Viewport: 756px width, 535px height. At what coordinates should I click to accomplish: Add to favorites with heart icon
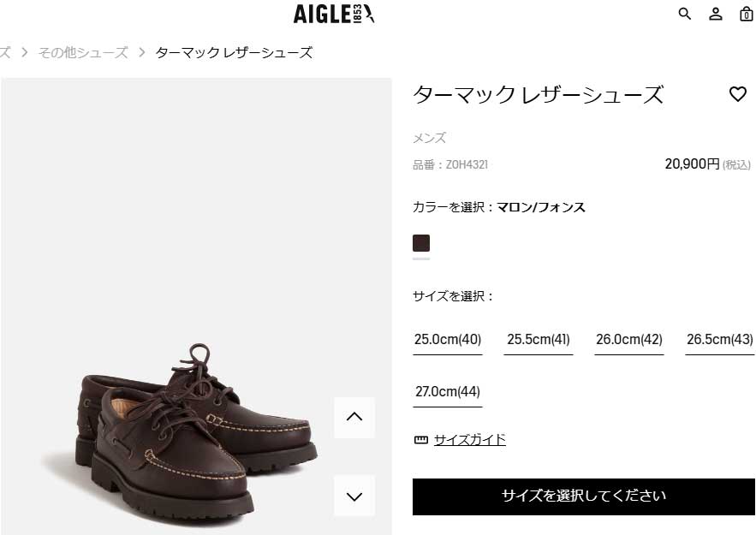738,93
